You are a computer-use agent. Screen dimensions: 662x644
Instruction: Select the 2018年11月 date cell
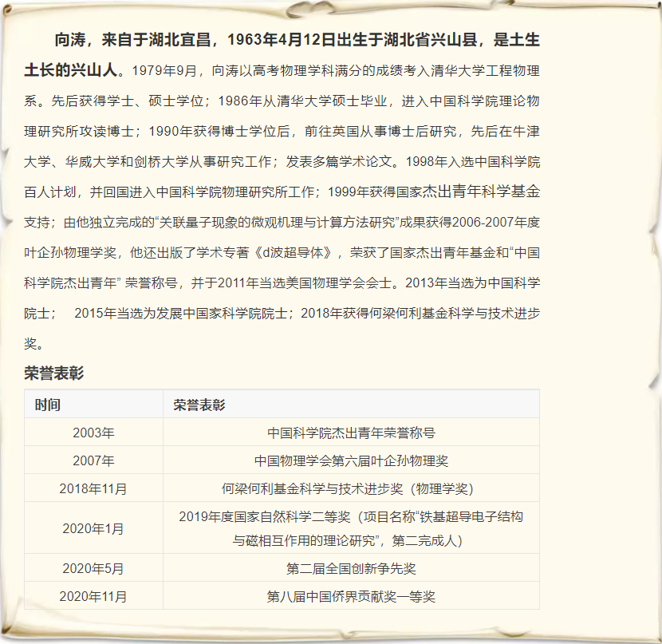pos(93,488)
